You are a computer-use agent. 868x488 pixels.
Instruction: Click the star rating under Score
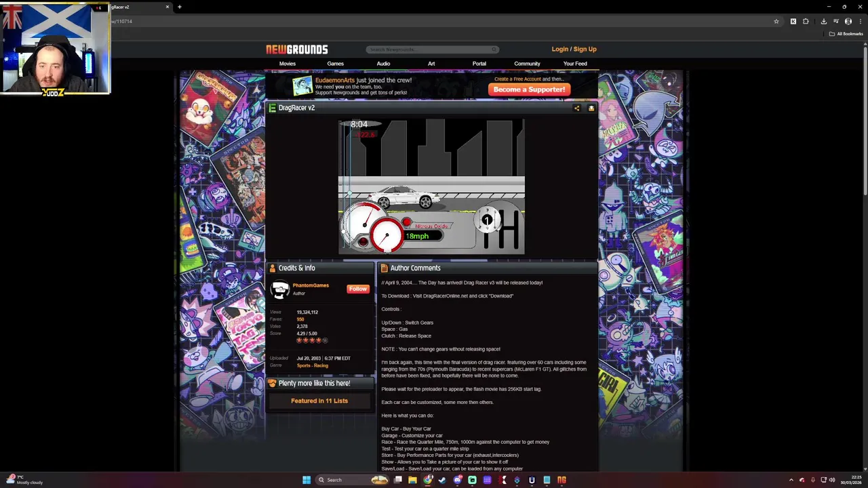point(312,340)
